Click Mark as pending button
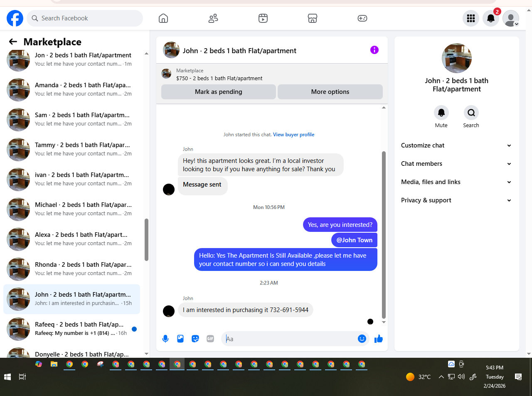The height and width of the screenshot is (396, 532). coord(219,92)
